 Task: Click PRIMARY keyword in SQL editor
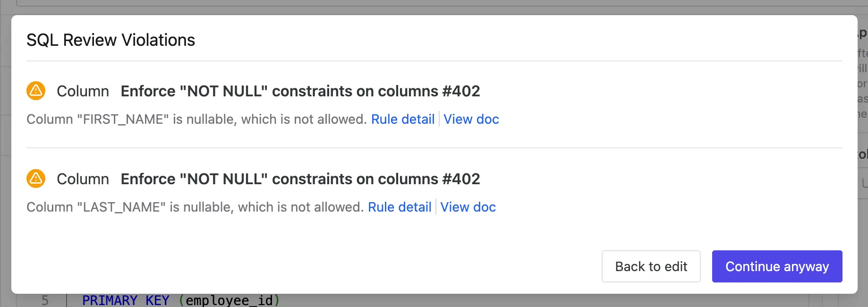coord(110,300)
